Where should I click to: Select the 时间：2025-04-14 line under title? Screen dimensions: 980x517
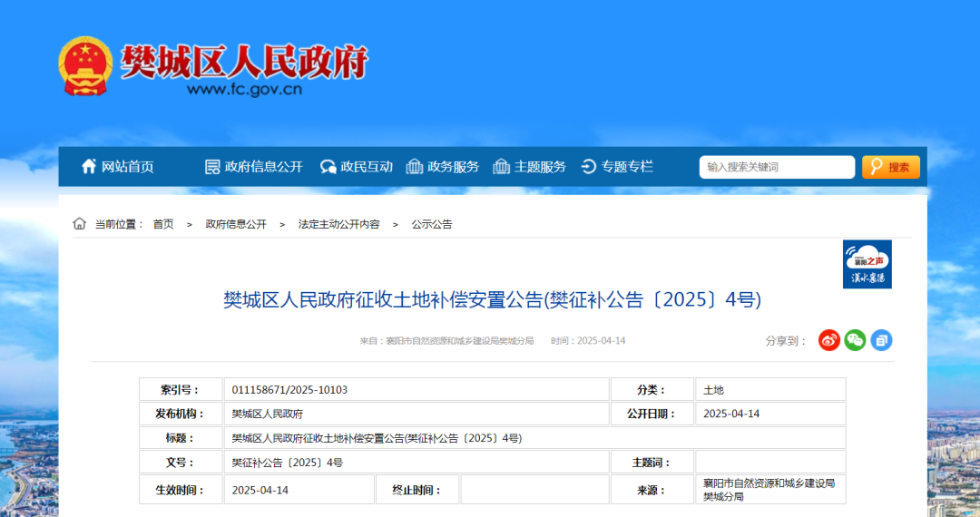[x=587, y=341]
